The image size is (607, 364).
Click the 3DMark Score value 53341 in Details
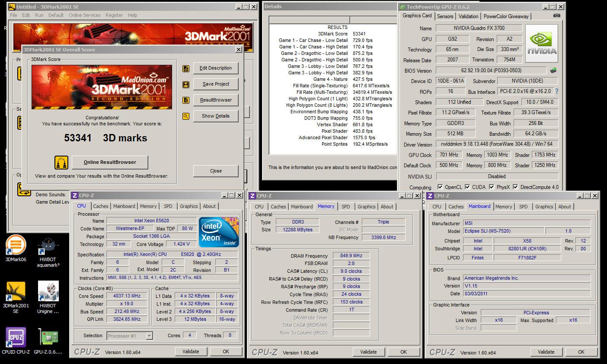[359, 34]
